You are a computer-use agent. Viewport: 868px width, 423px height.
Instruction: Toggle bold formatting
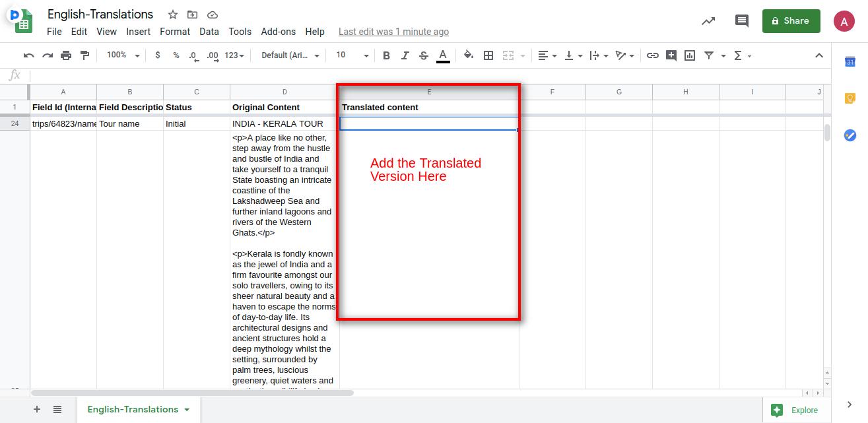point(386,55)
